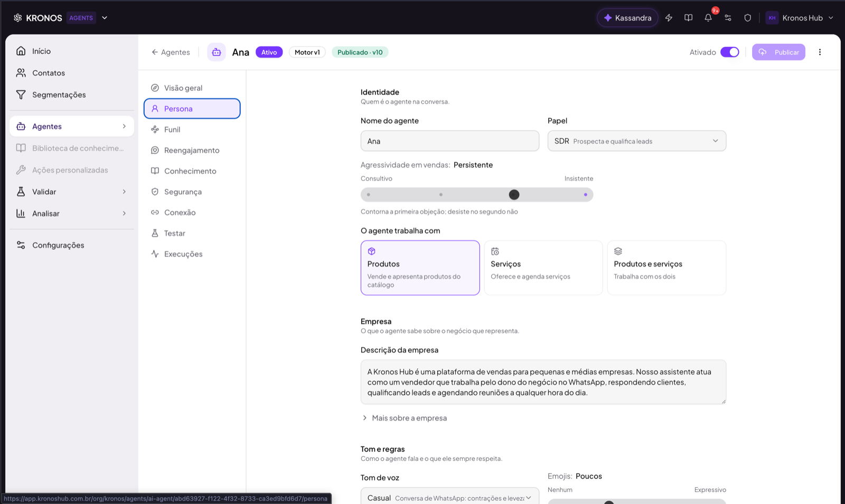Open the notifications bell
Screen dimensions: 845x504
pyautogui.click(x=708, y=18)
